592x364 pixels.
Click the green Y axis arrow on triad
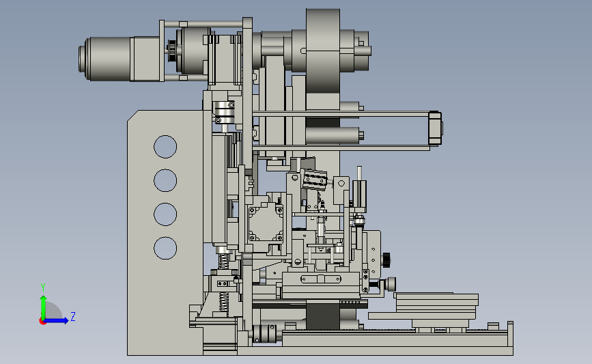[x=44, y=307]
